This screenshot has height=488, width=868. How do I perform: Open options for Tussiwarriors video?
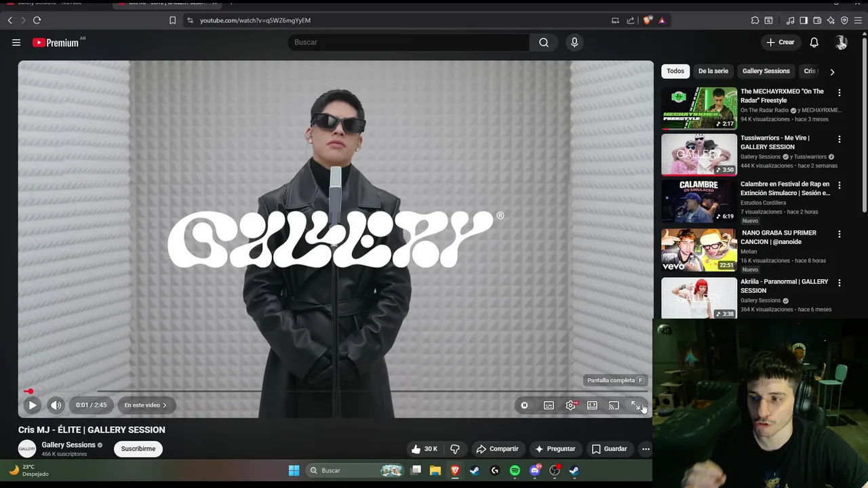point(839,140)
